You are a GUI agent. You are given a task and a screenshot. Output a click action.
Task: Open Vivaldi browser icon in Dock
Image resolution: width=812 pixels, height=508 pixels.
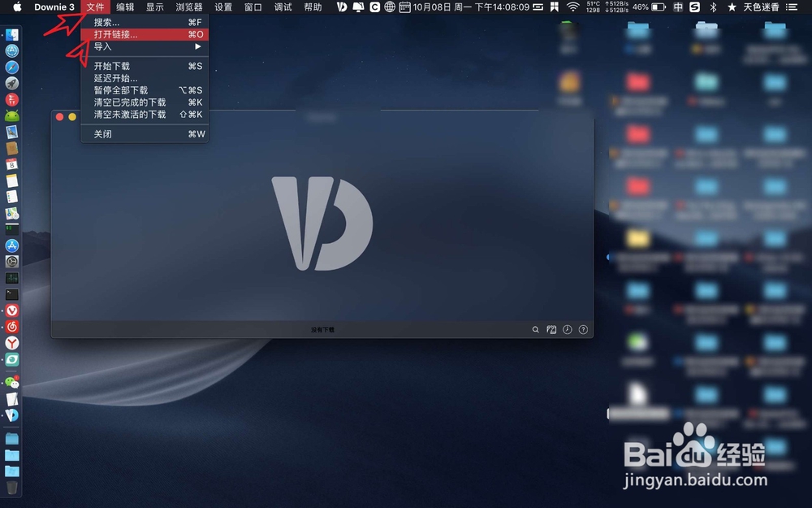tap(12, 310)
